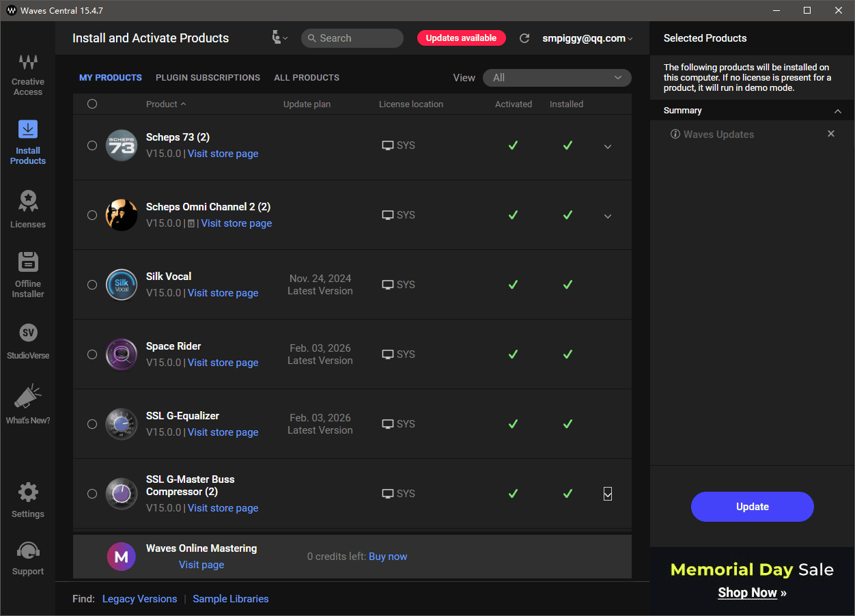855x616 pixels.
Task: Open the Licenses sidebar section
Action: pyautogui.click(x=28, y=209)
